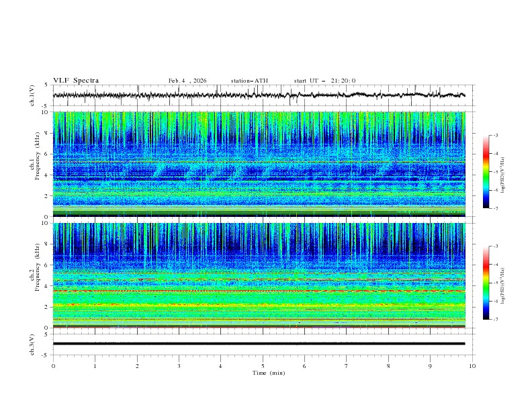Click the "4" kHz tick on ch.1 spectrogram
Screen dimensions: 532x411
coord(47,175)
